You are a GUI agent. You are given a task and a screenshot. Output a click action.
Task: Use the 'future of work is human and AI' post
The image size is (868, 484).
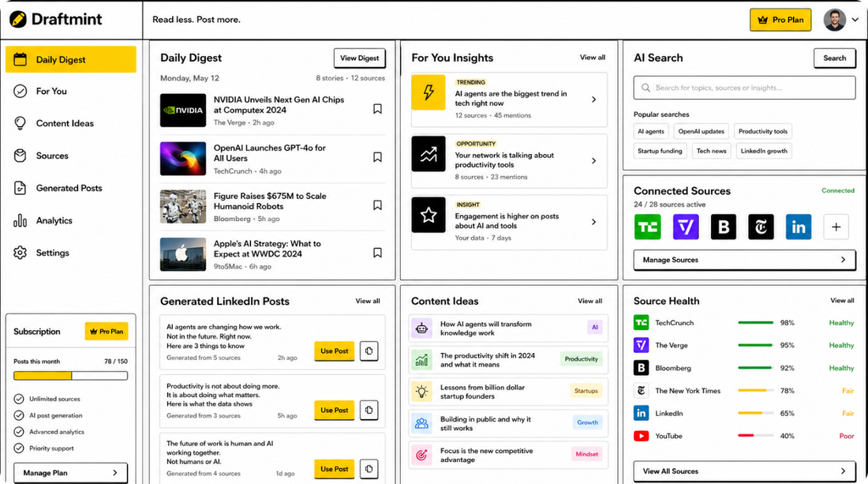coord(335,469)
